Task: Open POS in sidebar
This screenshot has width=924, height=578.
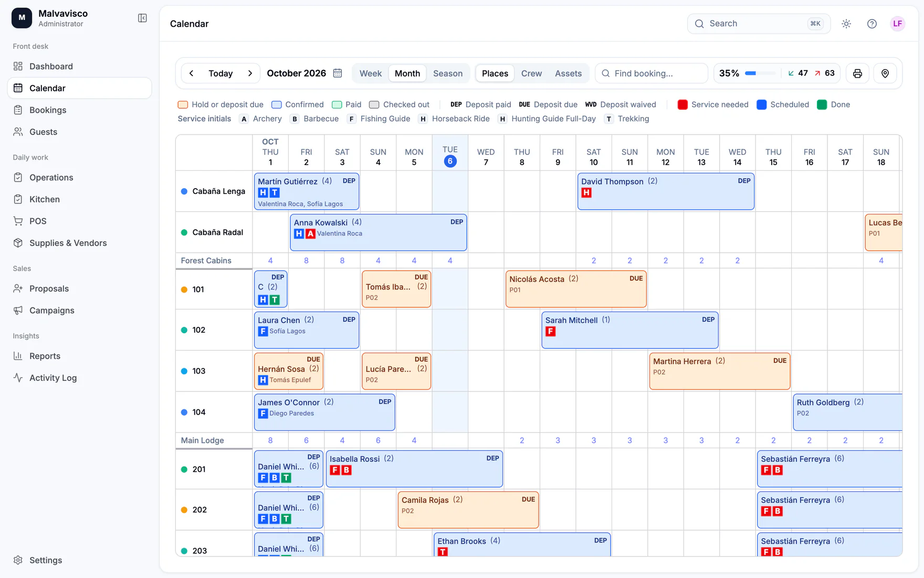Action: [79, 221]
